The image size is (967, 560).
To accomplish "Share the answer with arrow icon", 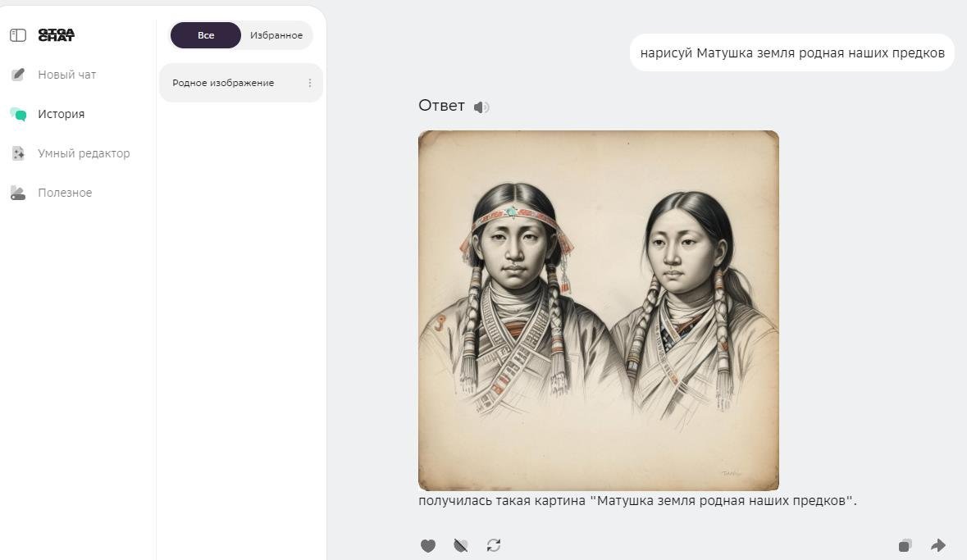I will tap(938, 545).
